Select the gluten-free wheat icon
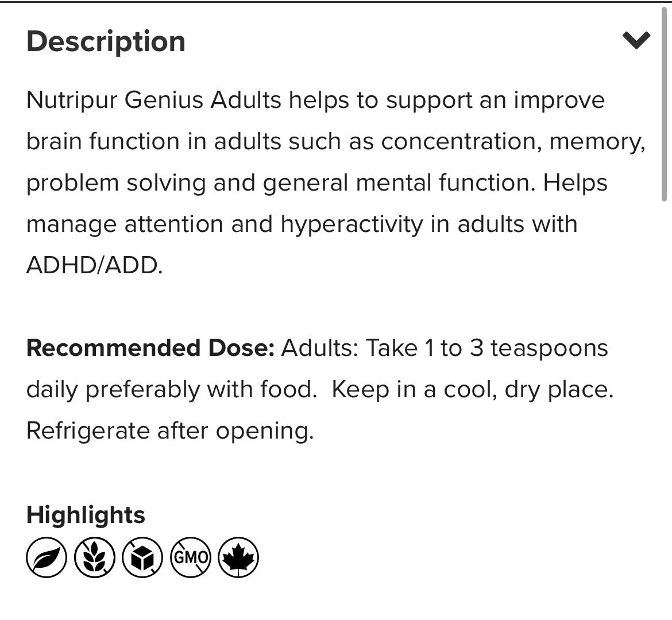 coord(95,557)
